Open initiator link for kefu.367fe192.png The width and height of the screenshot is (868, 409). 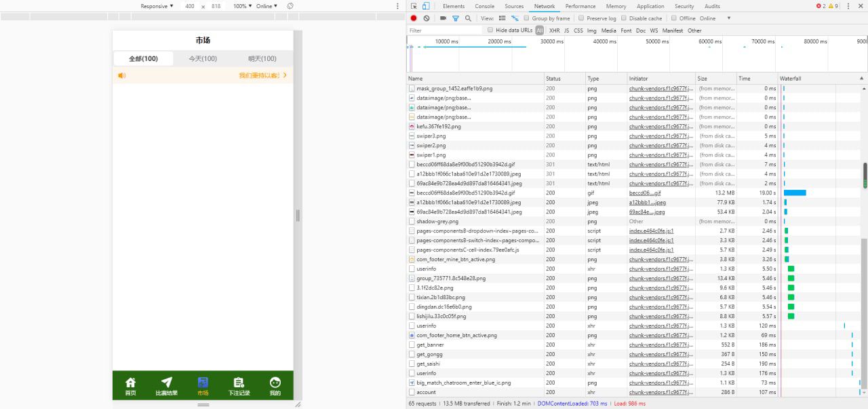tap(660, 126)
